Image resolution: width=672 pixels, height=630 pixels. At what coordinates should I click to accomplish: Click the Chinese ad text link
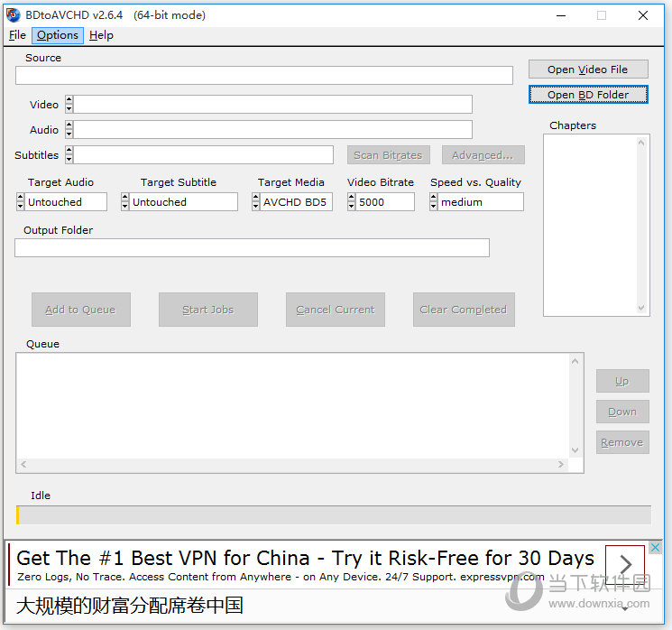pos(129,606)
